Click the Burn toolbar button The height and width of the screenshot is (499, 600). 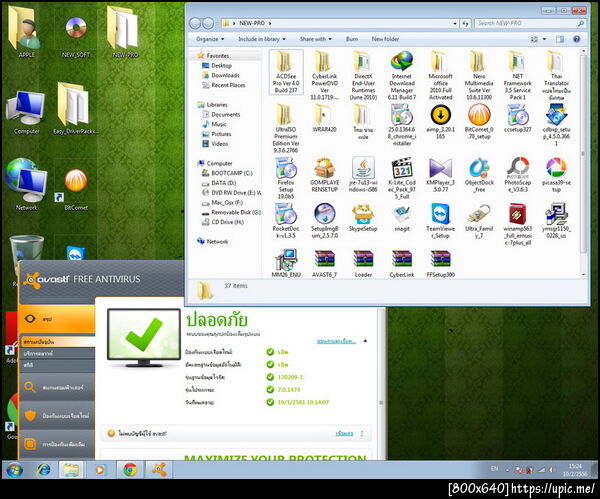pos(352,39)
